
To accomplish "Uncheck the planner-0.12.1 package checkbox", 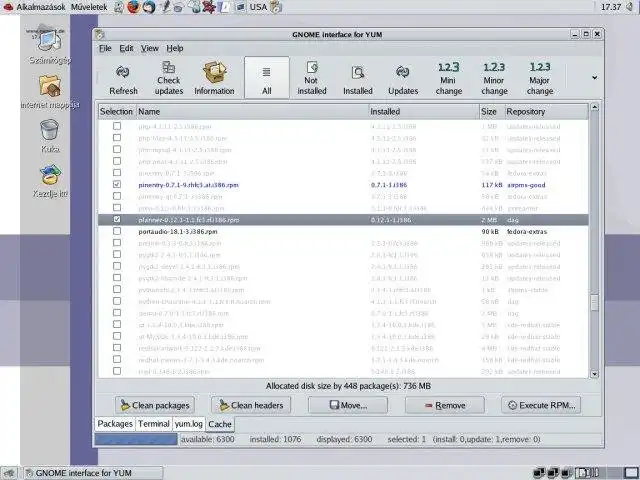I will [117, 220].
